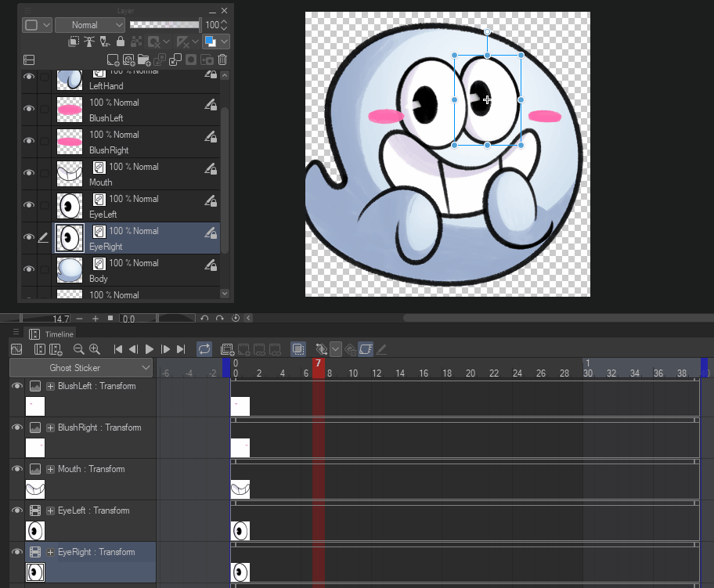The height and width of the screenshot is (588, 714).
Task: Select the Timeline tab
Action: [x=52, y=334]
